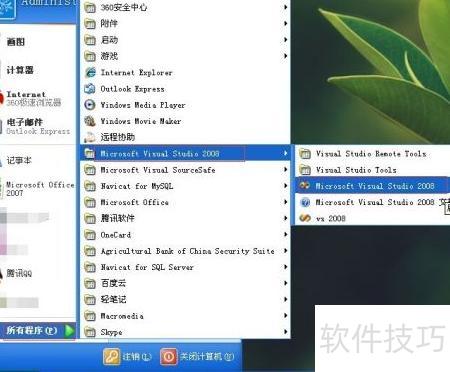450x372 pixels.
Task: Expand the 附件 submenu arrow
Action: [x=285, y=23]
